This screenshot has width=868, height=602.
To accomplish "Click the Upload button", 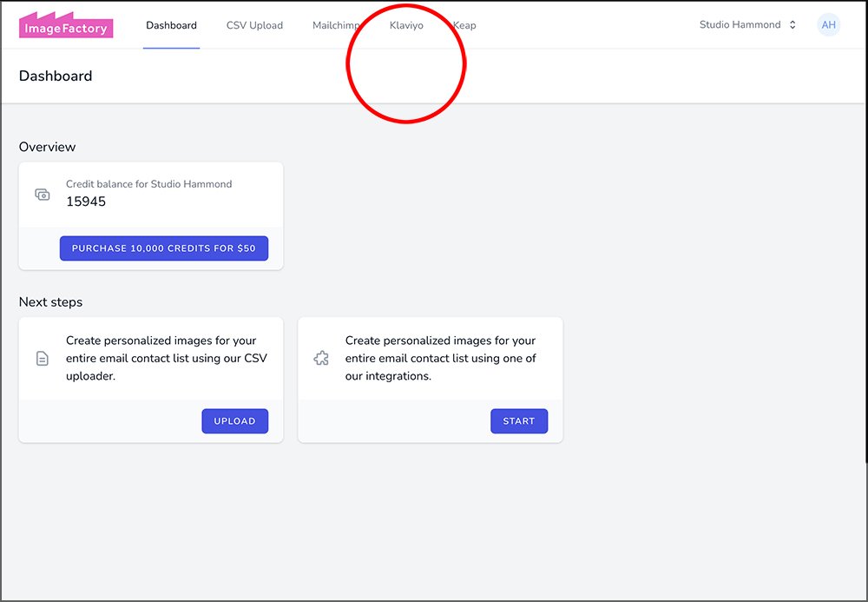I will click(x=234, y=421).
